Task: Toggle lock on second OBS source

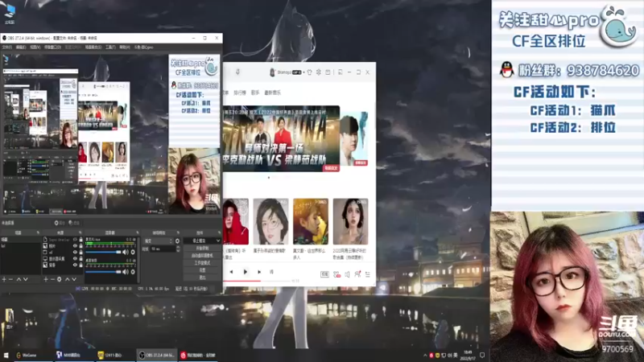Action: [80, 246]
